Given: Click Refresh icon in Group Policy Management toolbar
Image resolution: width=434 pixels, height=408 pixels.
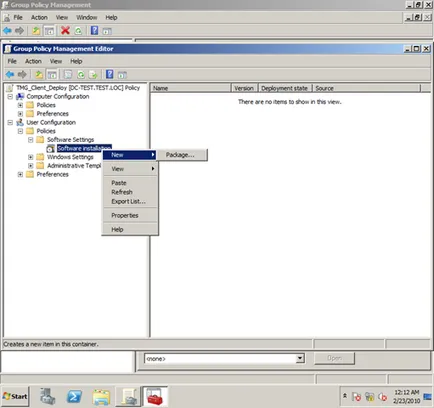Looking at the screenshot, I should pos(78,31).
